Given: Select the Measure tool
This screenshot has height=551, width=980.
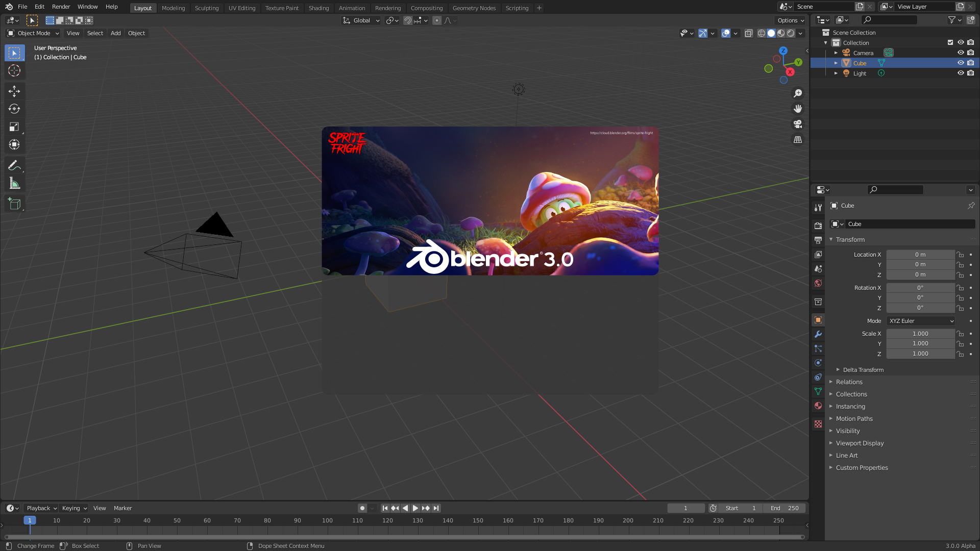Looking at the screenshot, I should tap(14, 183).
